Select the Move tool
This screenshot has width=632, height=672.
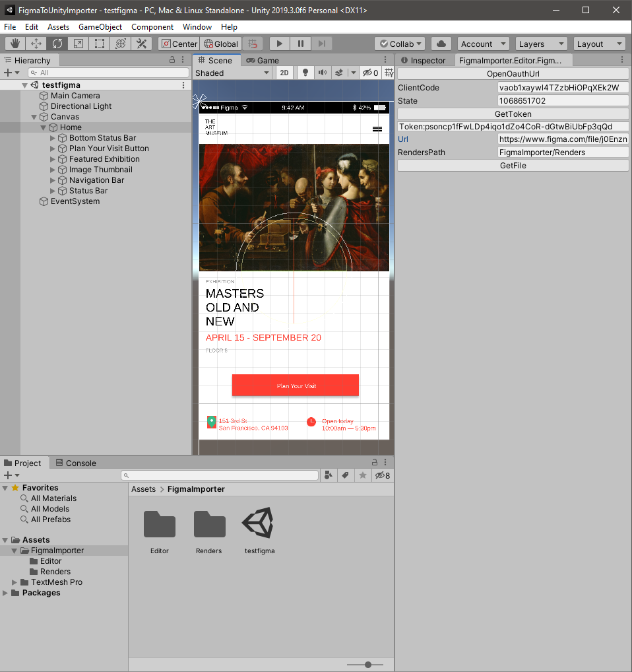tap(36, 44)
